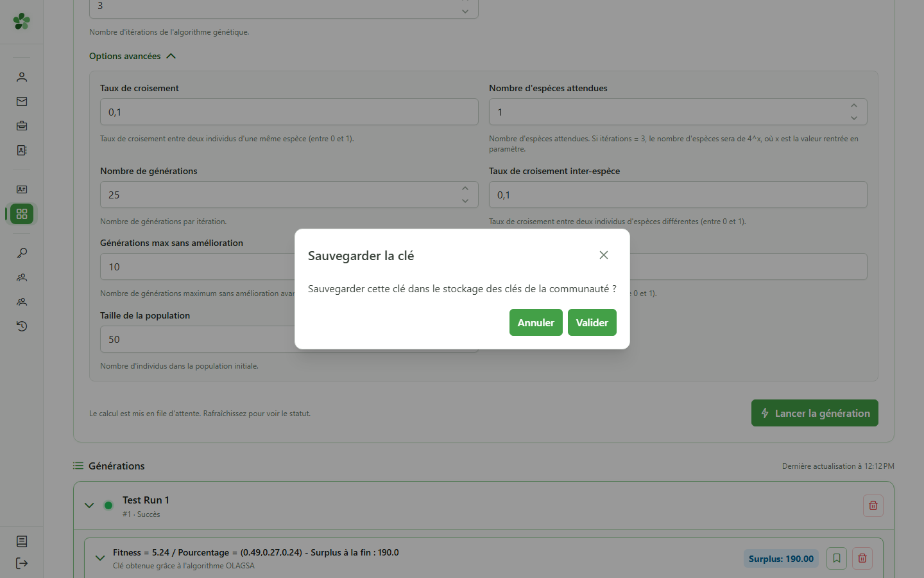Viewport: 924px width, 578px height.
Task: Decrease the iterations value stepper at top
Action: [x=465, y=12]
